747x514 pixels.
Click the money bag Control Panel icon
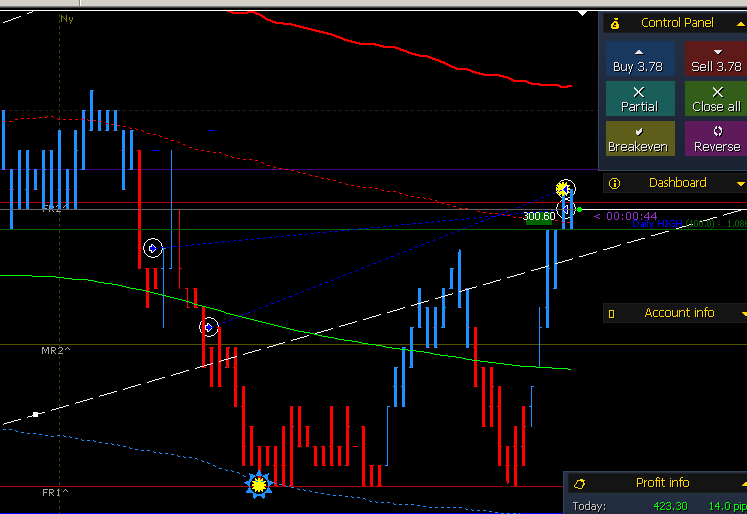coord(615,23)
